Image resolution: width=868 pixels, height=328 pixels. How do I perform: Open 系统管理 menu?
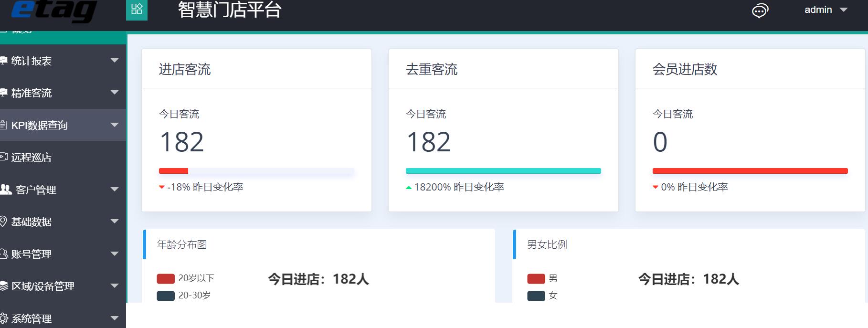tap(63, 318)
